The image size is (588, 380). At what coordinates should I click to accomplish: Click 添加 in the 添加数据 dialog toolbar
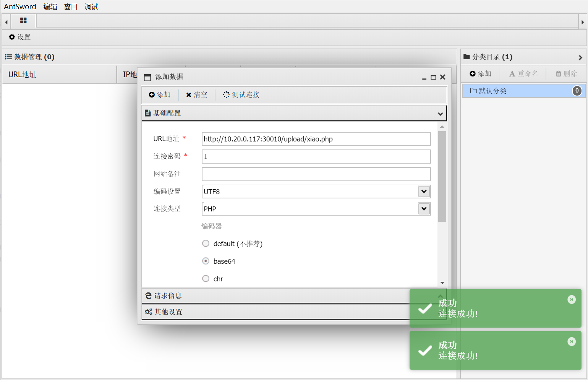tap(160, 95)
